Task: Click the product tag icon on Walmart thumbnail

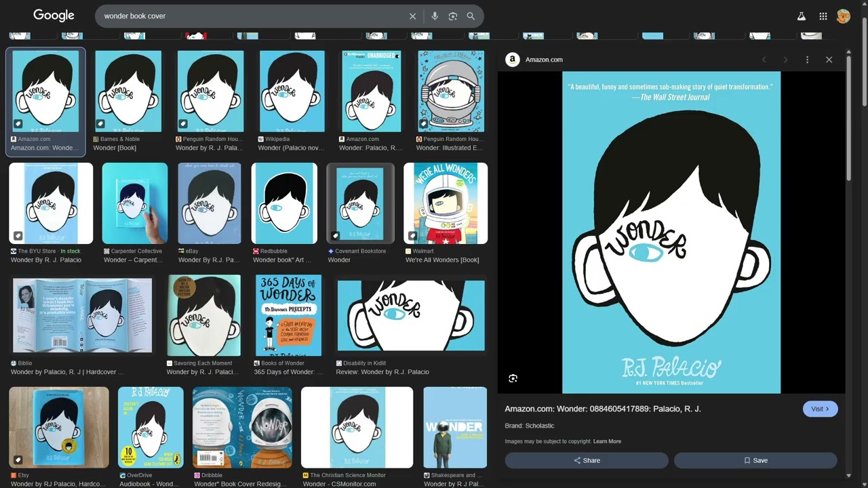Action: [x=412, y=236]
